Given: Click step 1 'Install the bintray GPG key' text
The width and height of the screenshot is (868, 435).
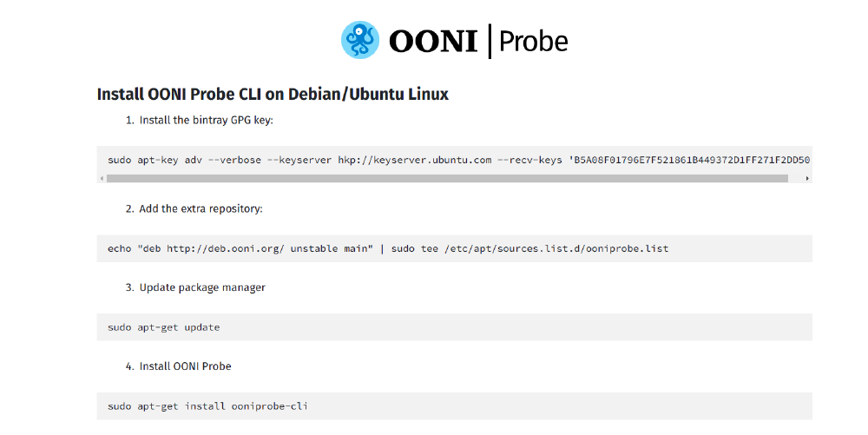Looking at the screenshot, I should tap(207, 120).
